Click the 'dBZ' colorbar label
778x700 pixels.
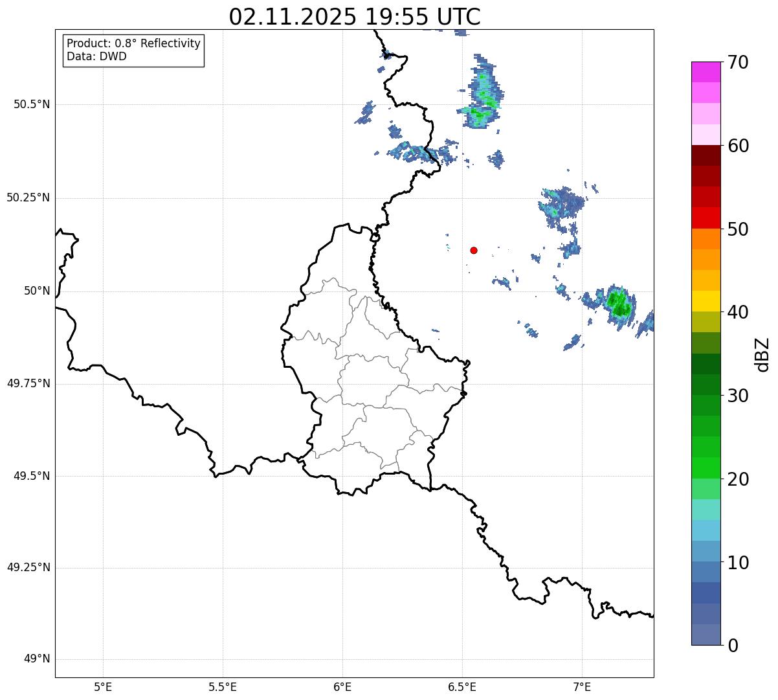[762, 354]
